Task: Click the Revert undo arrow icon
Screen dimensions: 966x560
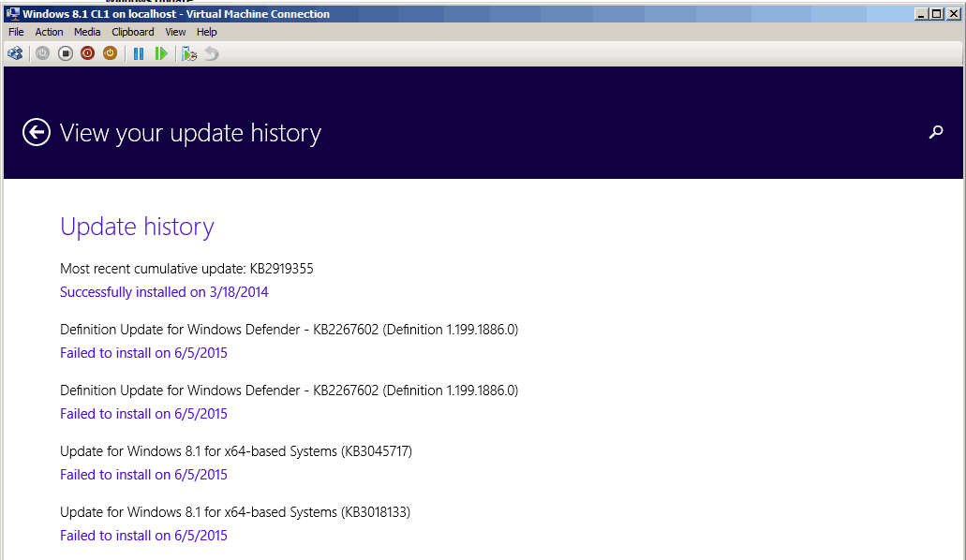Action: pyautogui.click(x=212, y=54)
